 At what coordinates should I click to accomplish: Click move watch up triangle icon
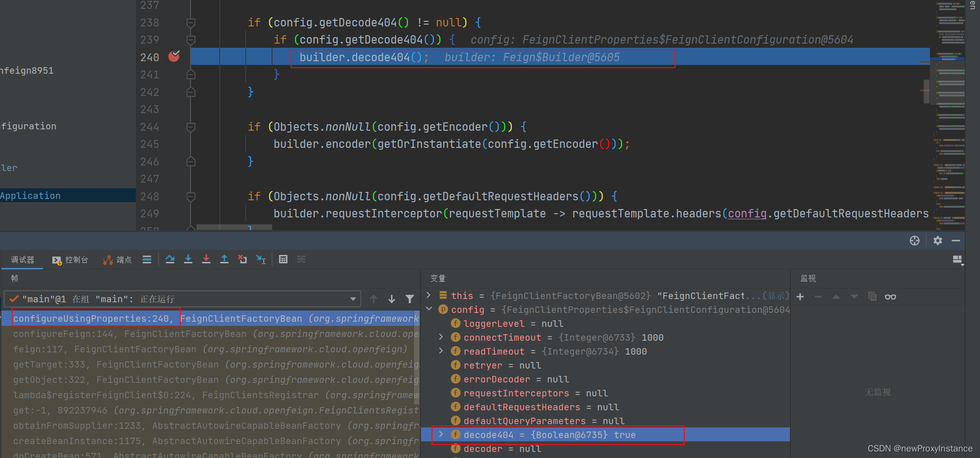tap(836, 297)
